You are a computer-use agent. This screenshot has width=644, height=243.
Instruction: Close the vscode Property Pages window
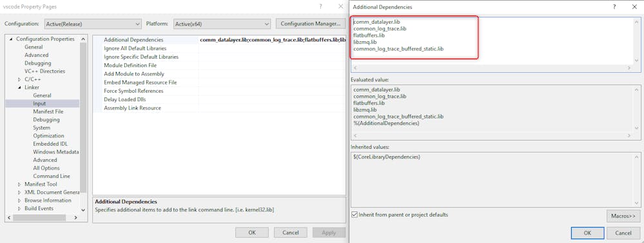point(340,6)
